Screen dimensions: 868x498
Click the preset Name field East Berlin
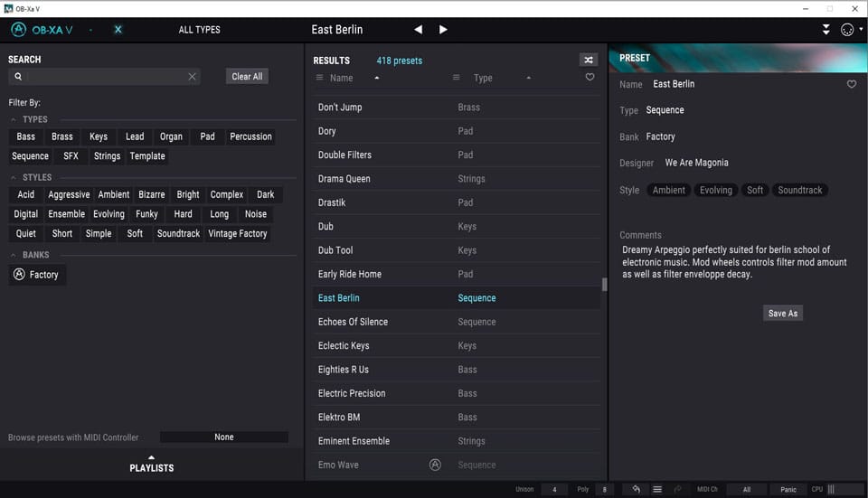coord(673,84)
